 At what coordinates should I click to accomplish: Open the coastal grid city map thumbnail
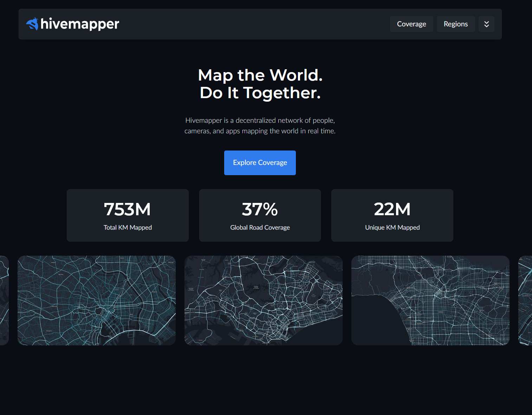[x=430, y=300]
